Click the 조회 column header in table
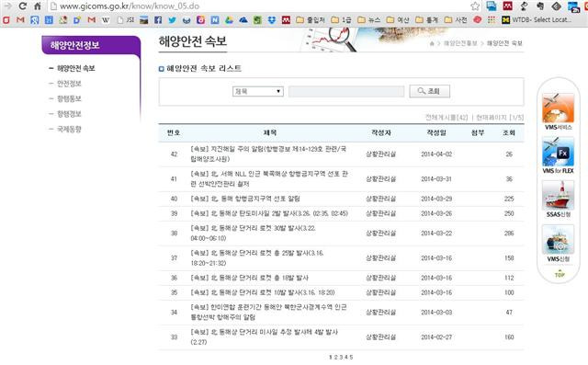This screenshot has width=588, height=365. click(509, 132)
